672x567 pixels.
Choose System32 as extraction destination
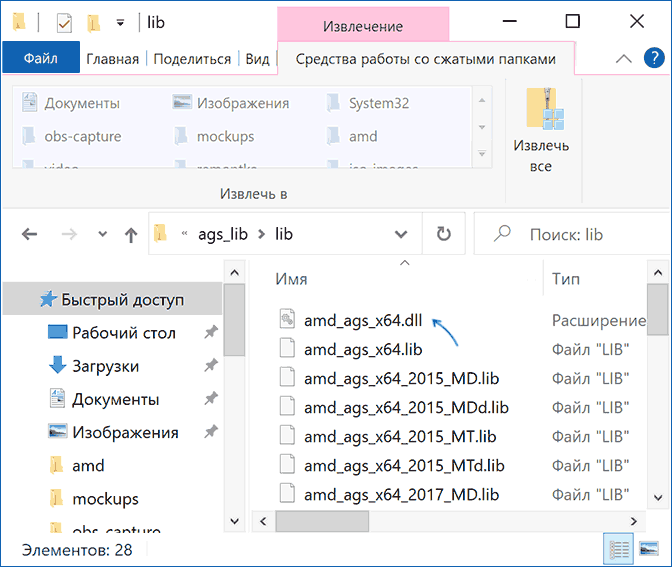[x=367, y=103]
